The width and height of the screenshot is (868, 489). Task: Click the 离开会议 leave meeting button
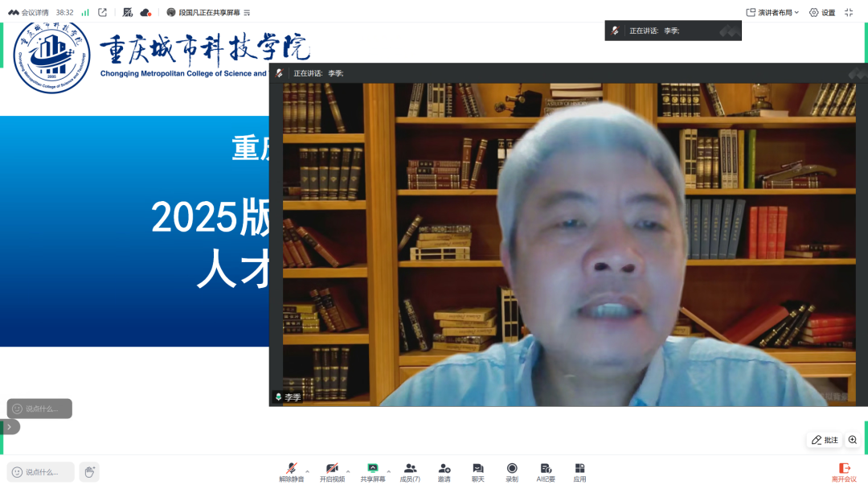click(x=844, y=472)
